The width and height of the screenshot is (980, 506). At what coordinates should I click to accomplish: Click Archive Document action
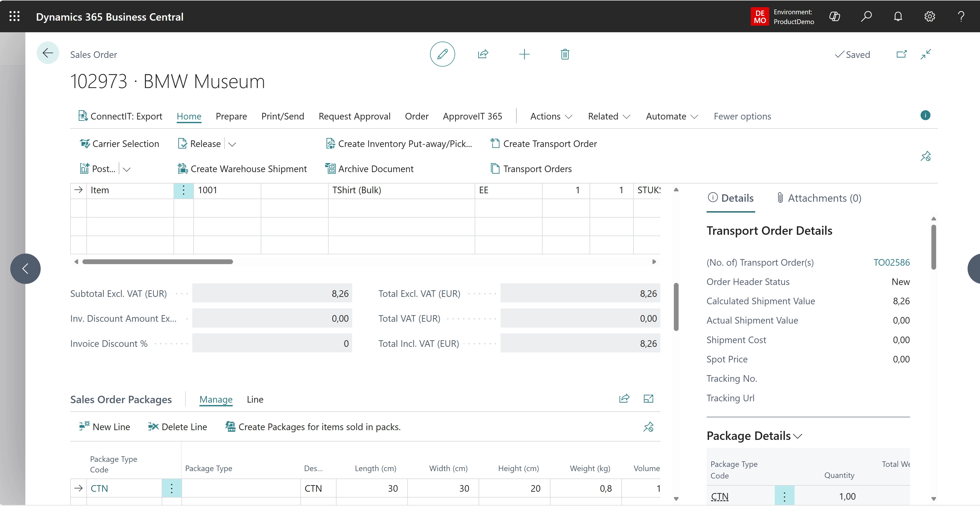pyautogui.click(x=369, y=169)
